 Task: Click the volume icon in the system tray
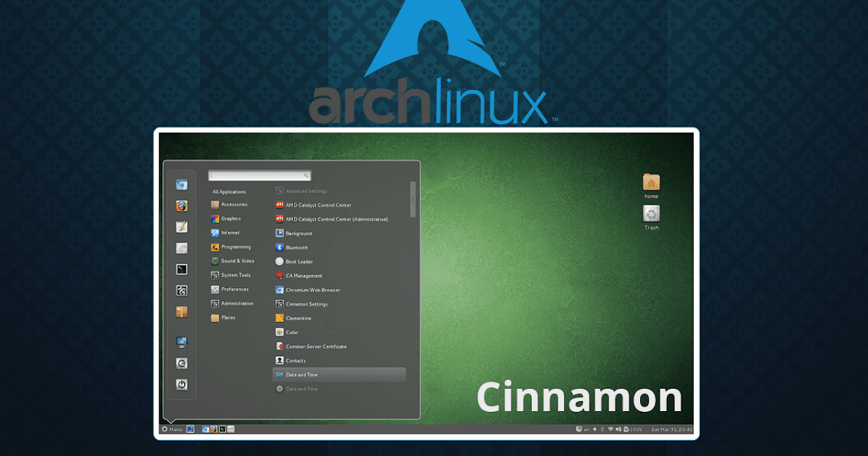coord(618,428)
